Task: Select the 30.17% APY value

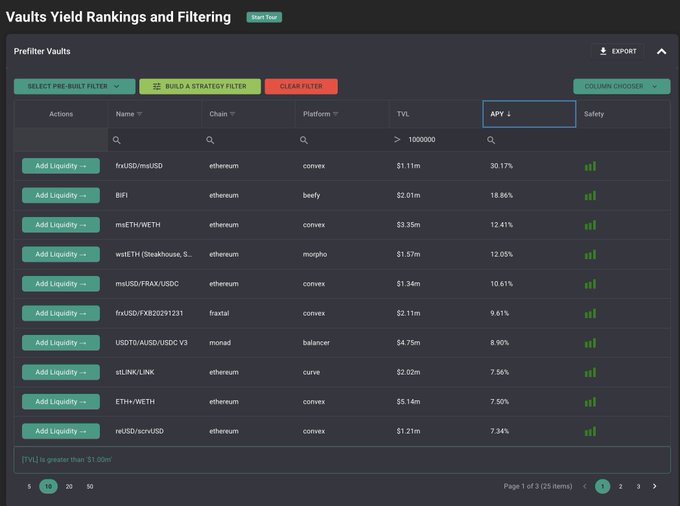Action: click(x=501, y=166)
